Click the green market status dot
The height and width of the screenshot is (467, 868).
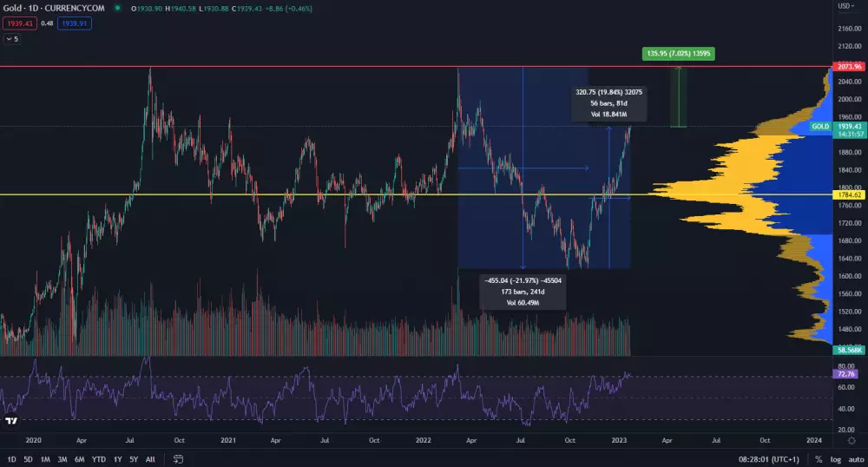[x=117, y=9]
